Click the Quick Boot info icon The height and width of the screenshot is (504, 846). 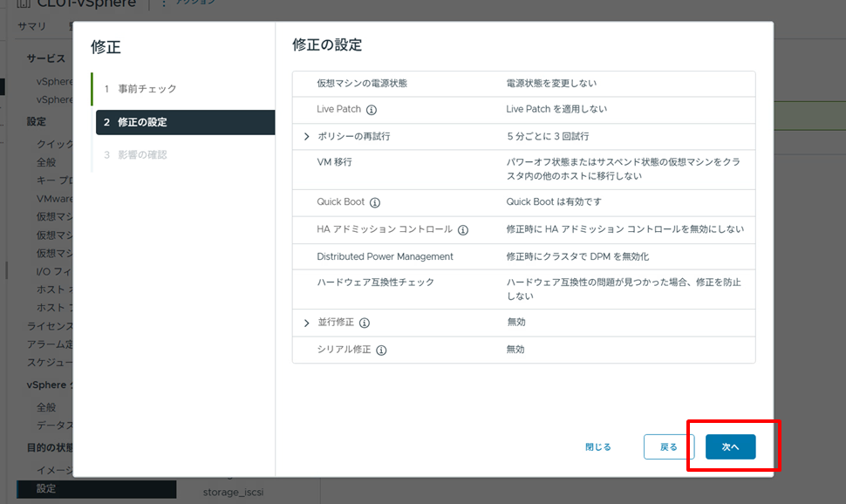375,202
